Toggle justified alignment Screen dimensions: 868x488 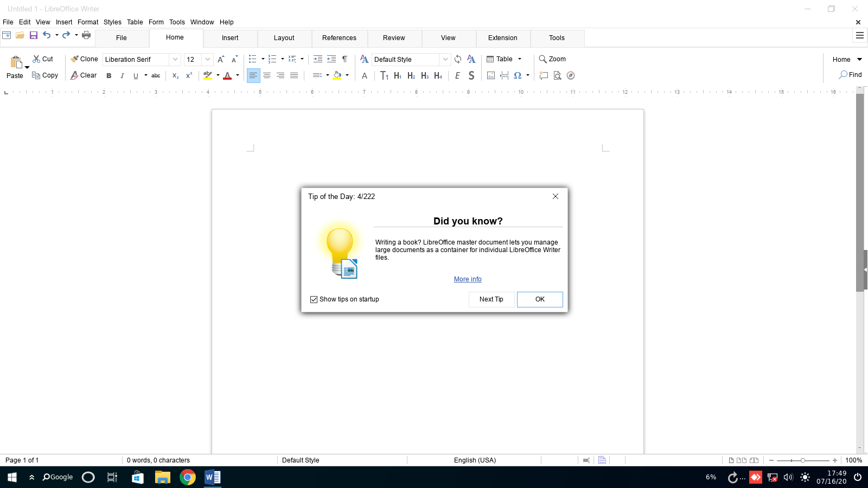[x=294, y=76]
